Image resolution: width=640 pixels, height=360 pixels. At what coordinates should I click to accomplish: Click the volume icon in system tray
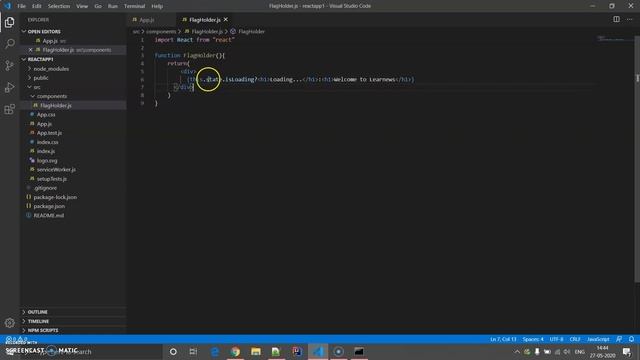(567, 352)
